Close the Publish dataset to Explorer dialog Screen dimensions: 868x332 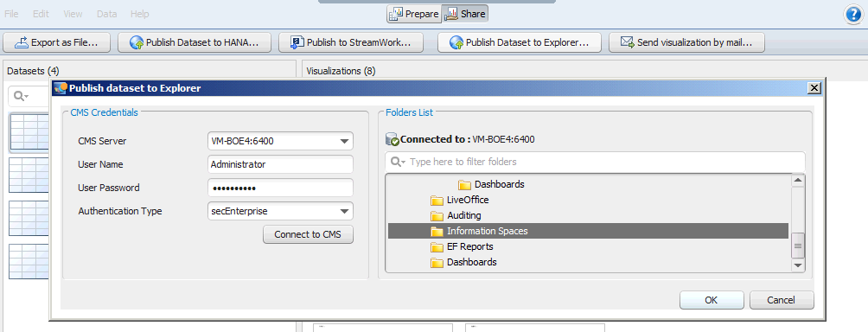click(x=814, y=88)
